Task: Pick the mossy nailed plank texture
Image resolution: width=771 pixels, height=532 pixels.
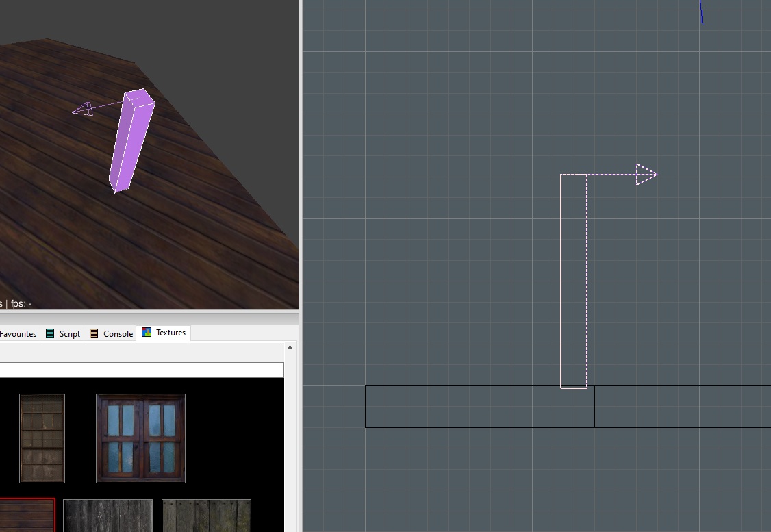Action: [x=206, y=515]
